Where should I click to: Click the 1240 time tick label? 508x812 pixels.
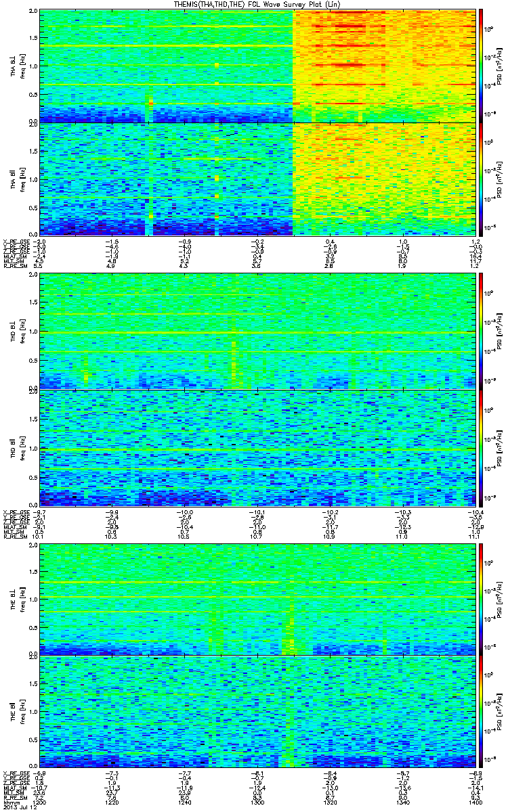(184, 802)
